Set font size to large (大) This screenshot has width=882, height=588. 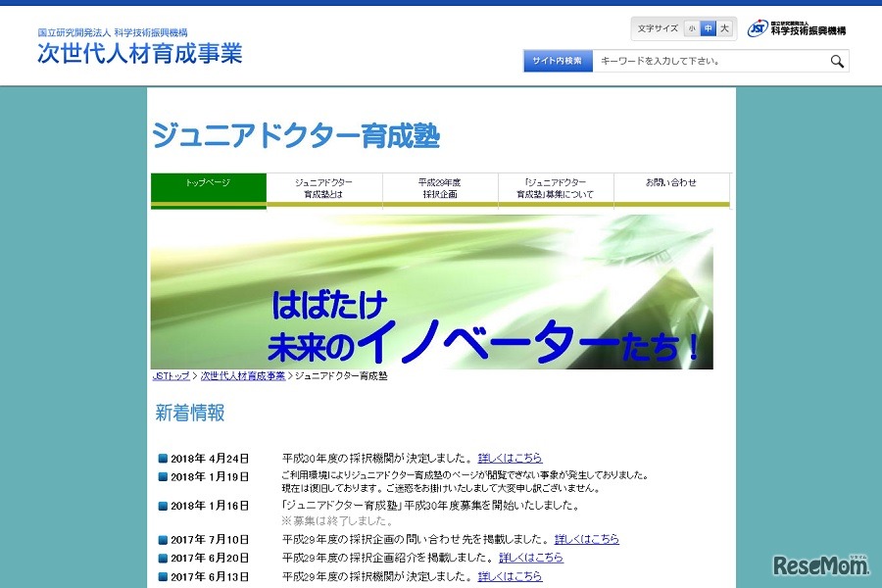[724, 28]
